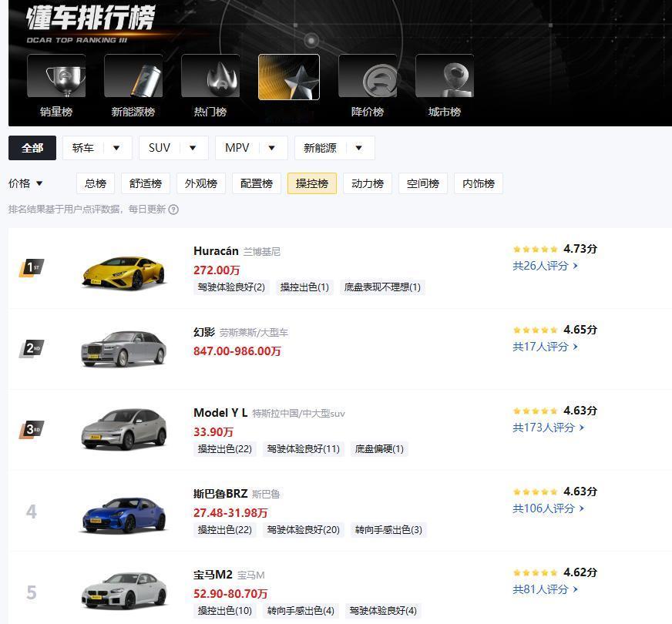Screen dimensions: 672x624
Task: Open the Model Y L name link
Action: pos(220,413)
